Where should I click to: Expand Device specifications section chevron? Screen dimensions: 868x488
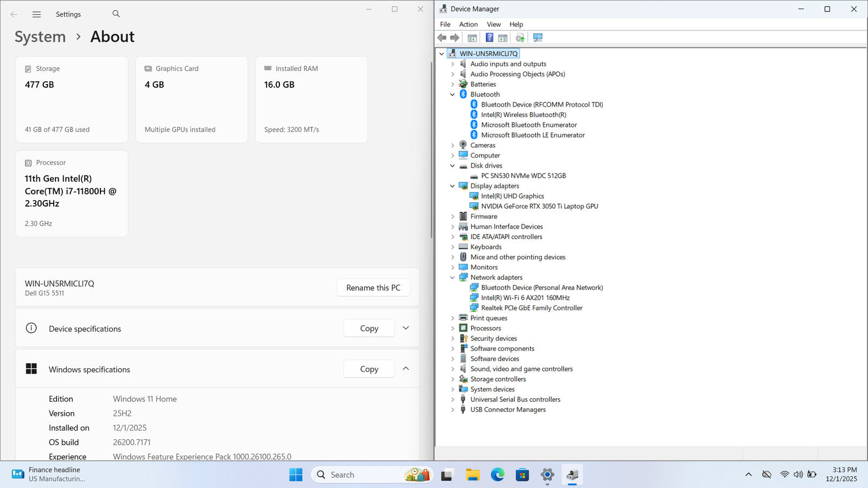point(406,328)
